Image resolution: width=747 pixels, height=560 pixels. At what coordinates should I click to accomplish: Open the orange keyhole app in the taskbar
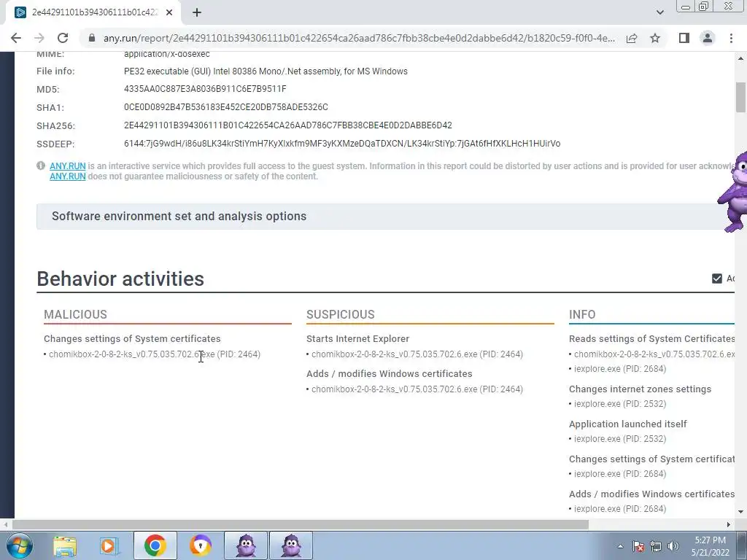[x=201, y=545]
